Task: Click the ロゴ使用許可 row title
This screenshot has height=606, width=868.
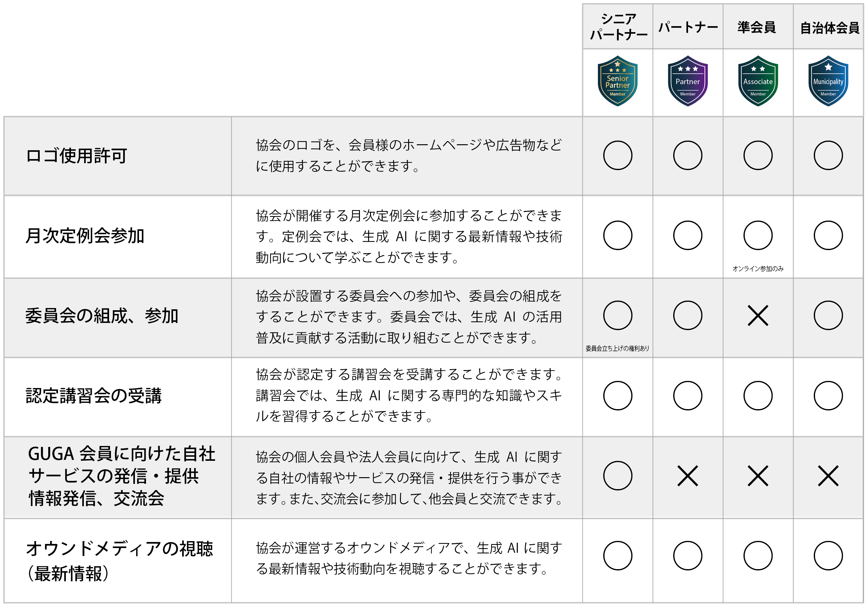Action: click(x=76, y=156)
